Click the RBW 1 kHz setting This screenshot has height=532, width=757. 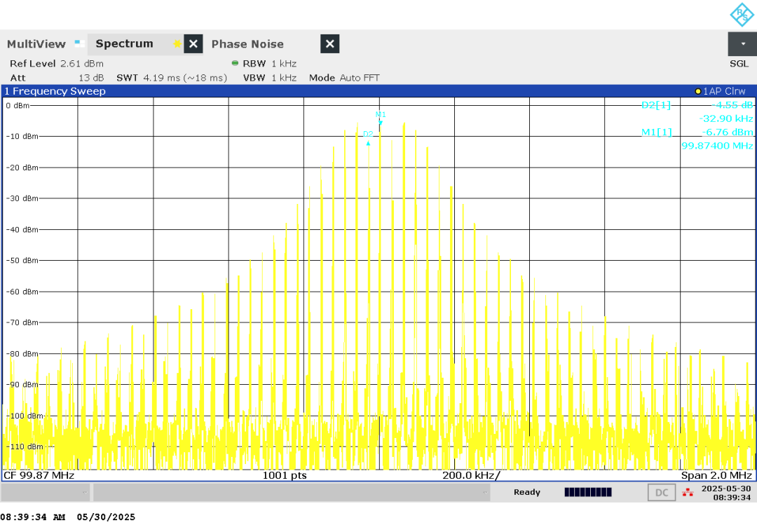click(x=269, y=64)
